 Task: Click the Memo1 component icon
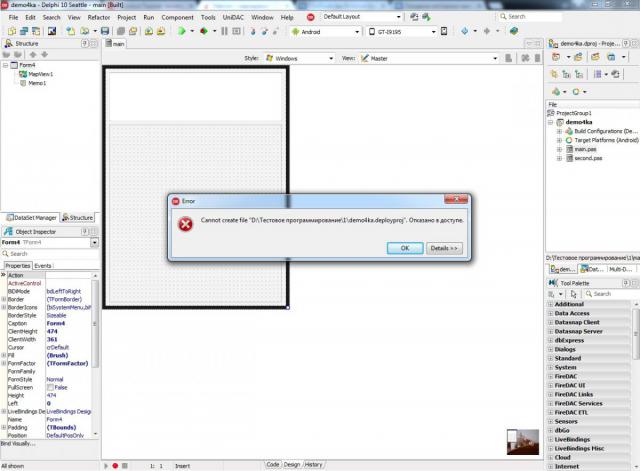(x=23, y=83)
